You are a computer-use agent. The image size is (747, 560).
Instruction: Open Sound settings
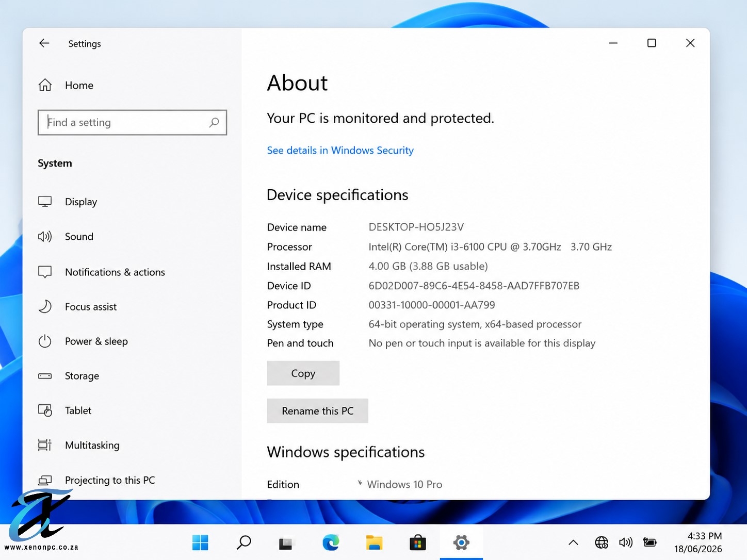coord(66,237)
